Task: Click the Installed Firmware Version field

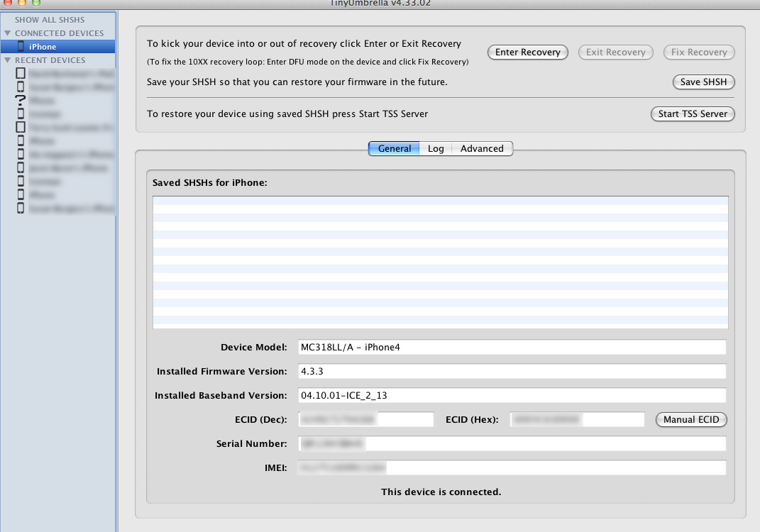Action: (x=512, y=371)
